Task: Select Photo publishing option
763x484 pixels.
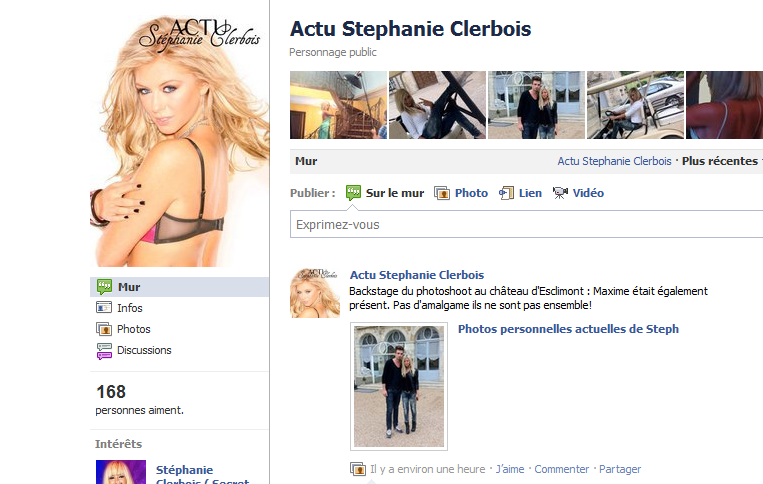Action: [x=471, y=193]
